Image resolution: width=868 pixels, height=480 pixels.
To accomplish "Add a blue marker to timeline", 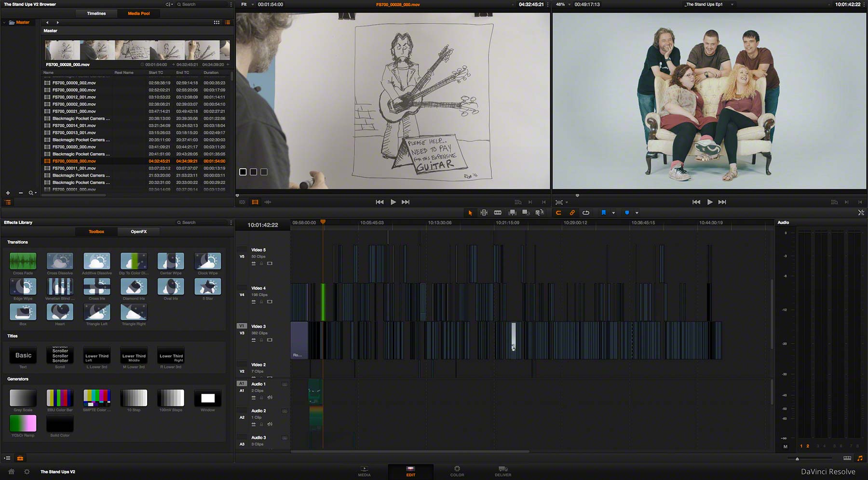I will pos(627,213).
